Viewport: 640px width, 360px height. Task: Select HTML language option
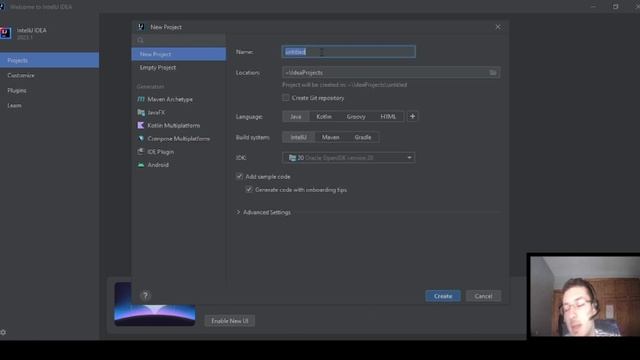click(x=388, y=116)
